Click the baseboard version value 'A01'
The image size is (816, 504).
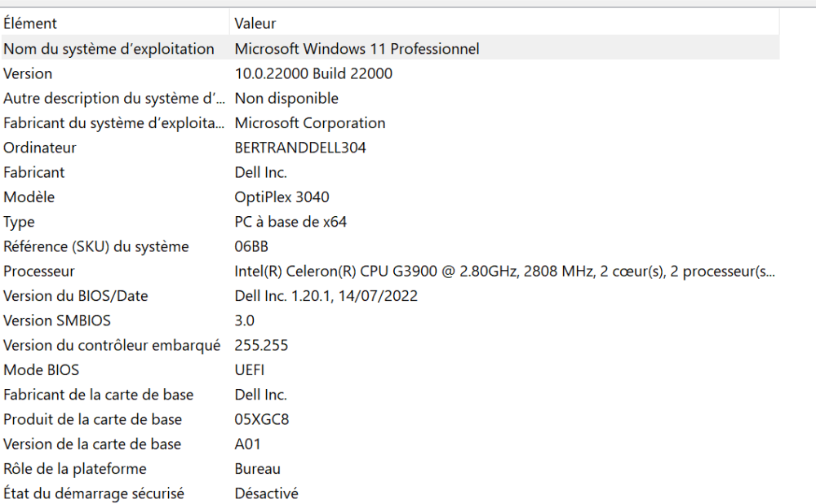[247, 444]
